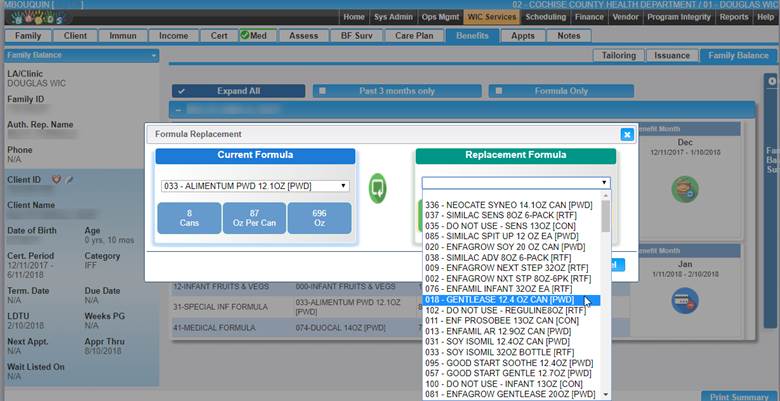Viewport: 780px width, 401px height.
Task: Click the Print Summary button
Action: tap(739, 397)
